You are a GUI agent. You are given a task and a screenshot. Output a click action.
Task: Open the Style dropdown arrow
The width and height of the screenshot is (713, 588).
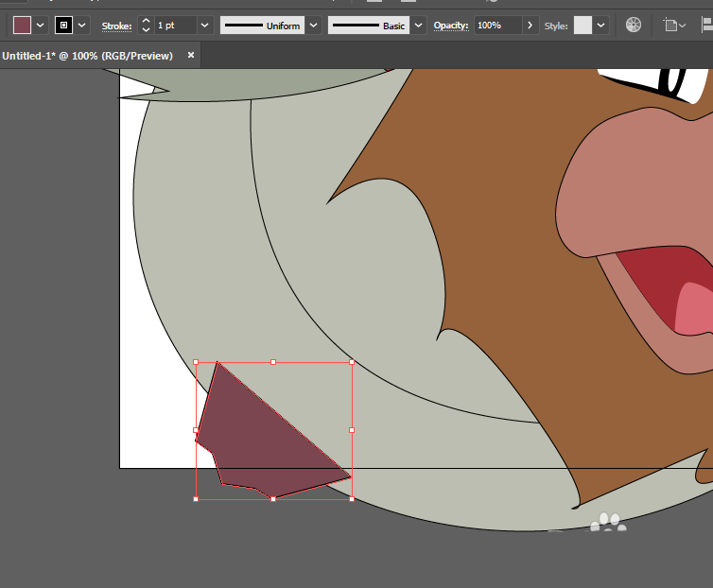point(600,26)
